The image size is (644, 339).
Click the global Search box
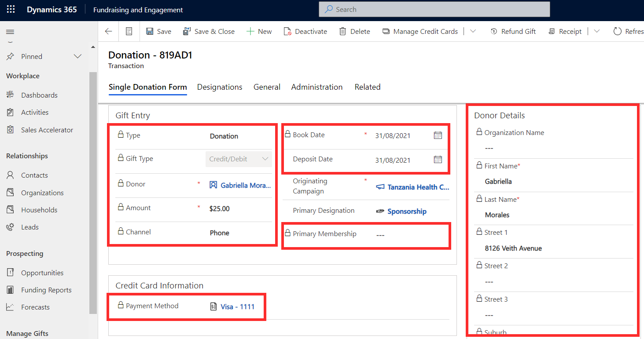click(x=434, y=9)
